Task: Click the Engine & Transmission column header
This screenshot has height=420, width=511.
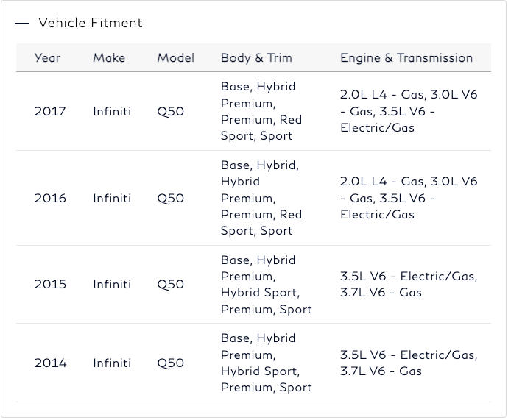Action: click(406, 58)
